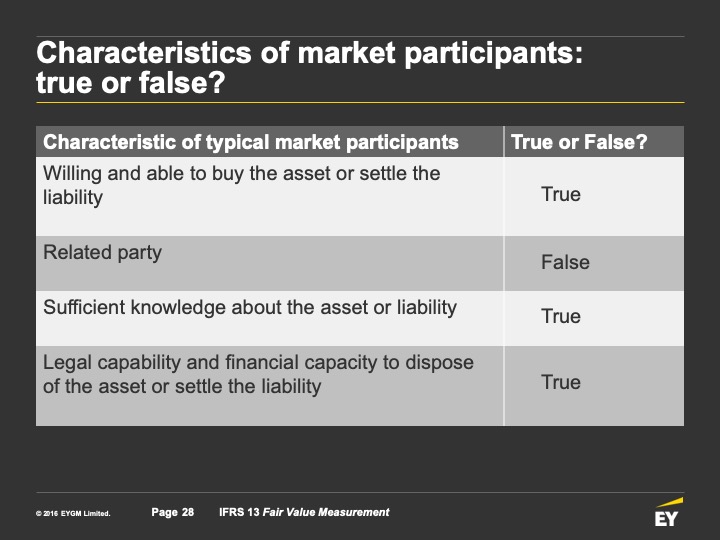This screenshot has height=540, width=720.
Task: Click the 'False' answer cell
Action: pos(594,264)
